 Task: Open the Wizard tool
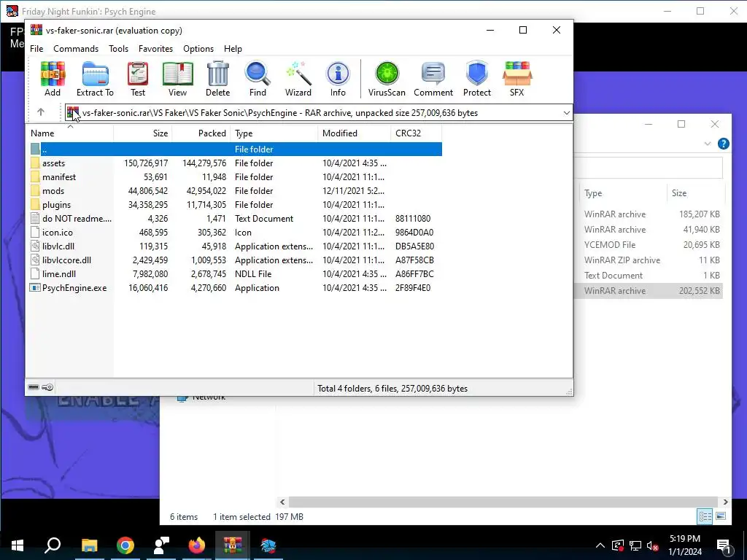pyautogui.click(x=298, y=79)
